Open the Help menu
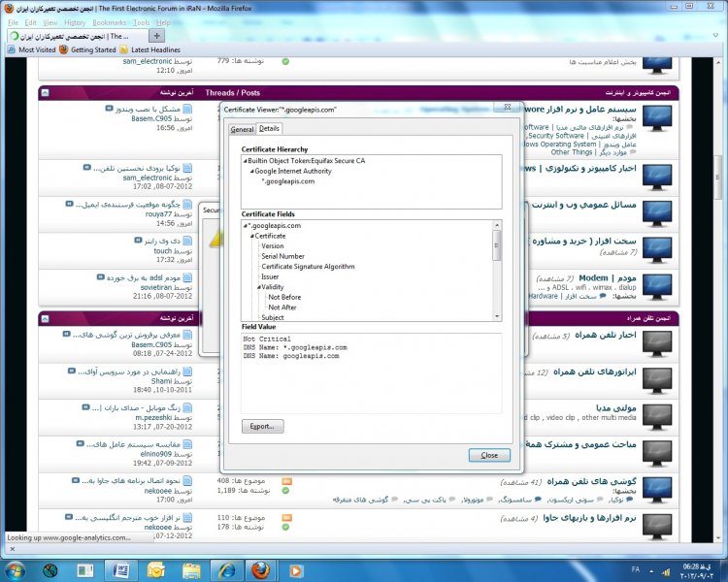 (x=163, y=22)
